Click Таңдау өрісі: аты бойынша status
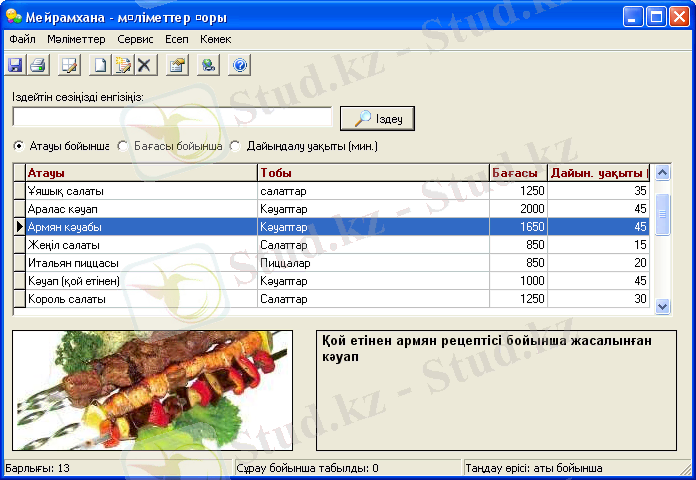The height and width of the screenshot is (480, 696). point(534,468)
